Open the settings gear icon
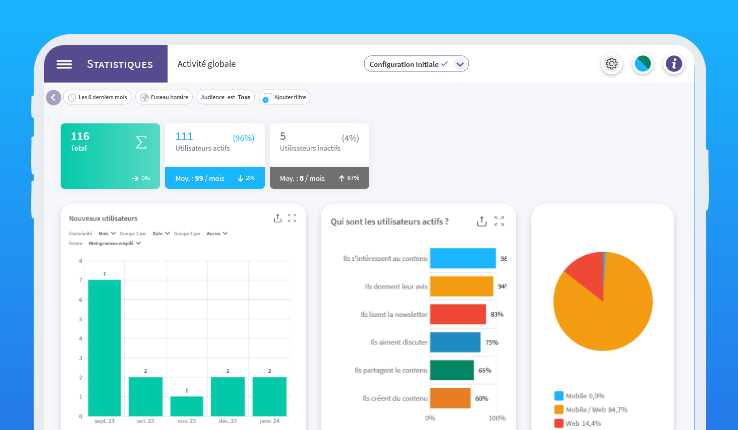 pyautogui.click(x=611, y=64)
